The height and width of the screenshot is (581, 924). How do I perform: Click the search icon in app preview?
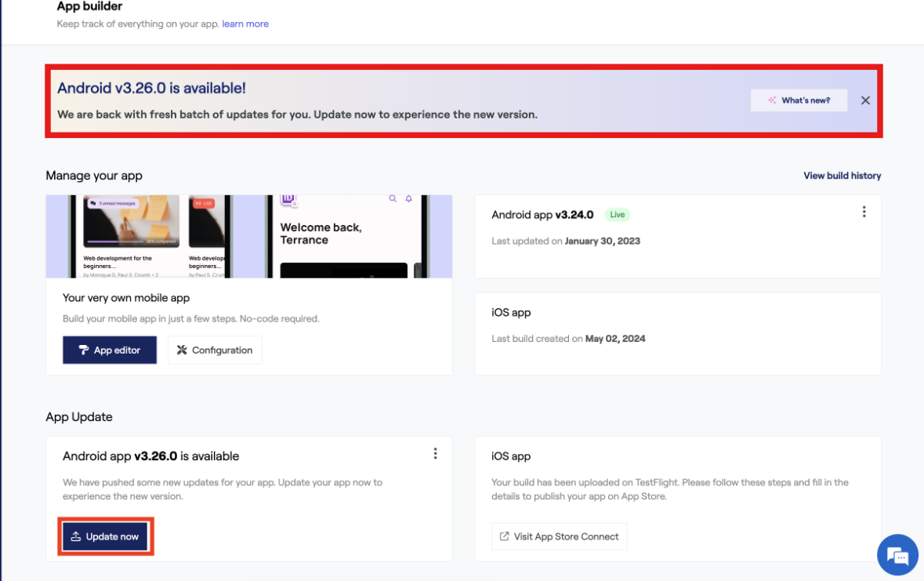393,199
